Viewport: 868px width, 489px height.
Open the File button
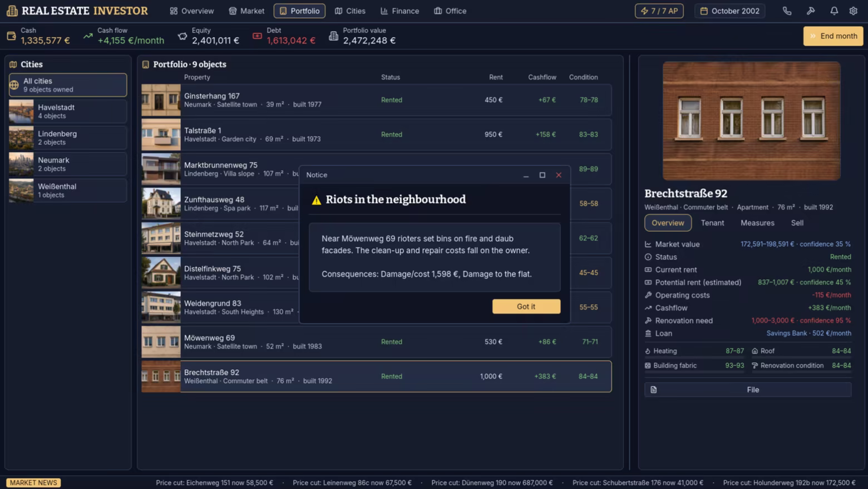coord(748,390)
